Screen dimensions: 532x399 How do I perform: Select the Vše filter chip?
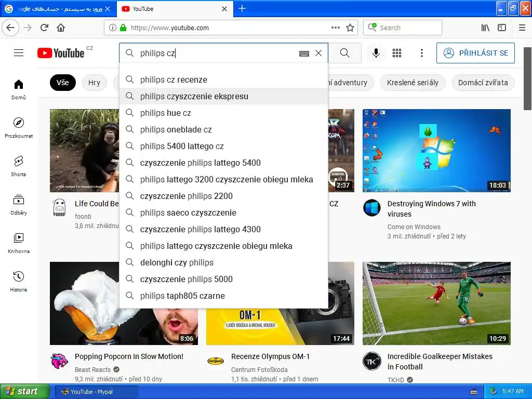(x=63, y=83)
